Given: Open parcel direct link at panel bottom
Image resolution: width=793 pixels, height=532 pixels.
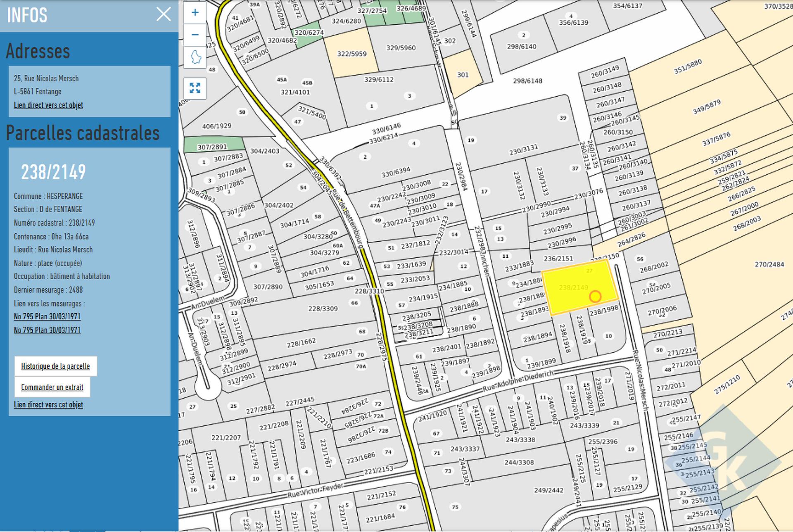Looking at the screenshot, I should point(48,404).
